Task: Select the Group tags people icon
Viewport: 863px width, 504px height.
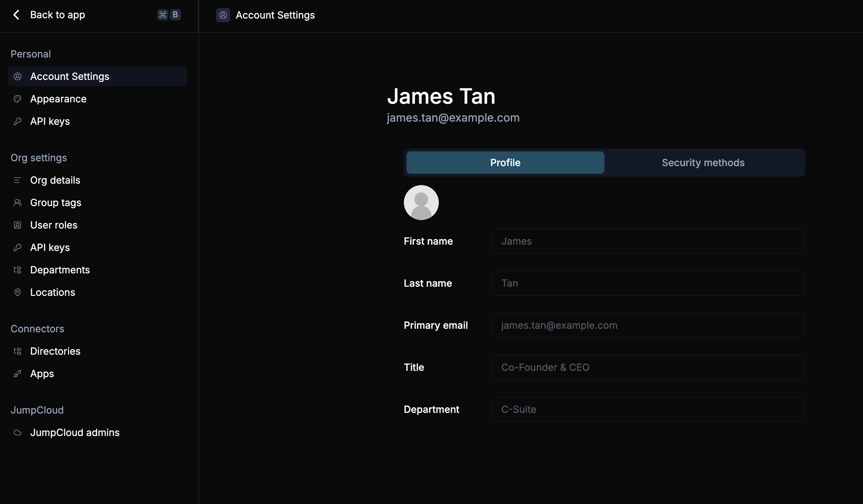Action: (x=18, y=203)
